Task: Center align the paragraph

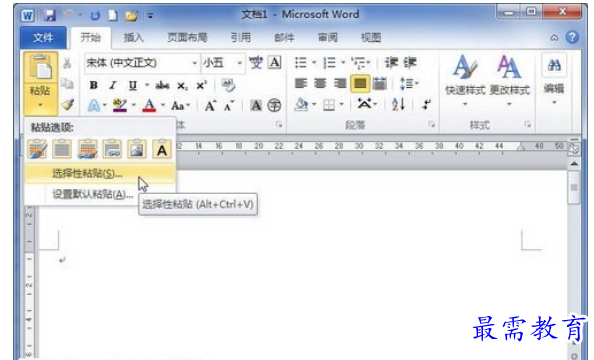Action: (x=320, y=83)
